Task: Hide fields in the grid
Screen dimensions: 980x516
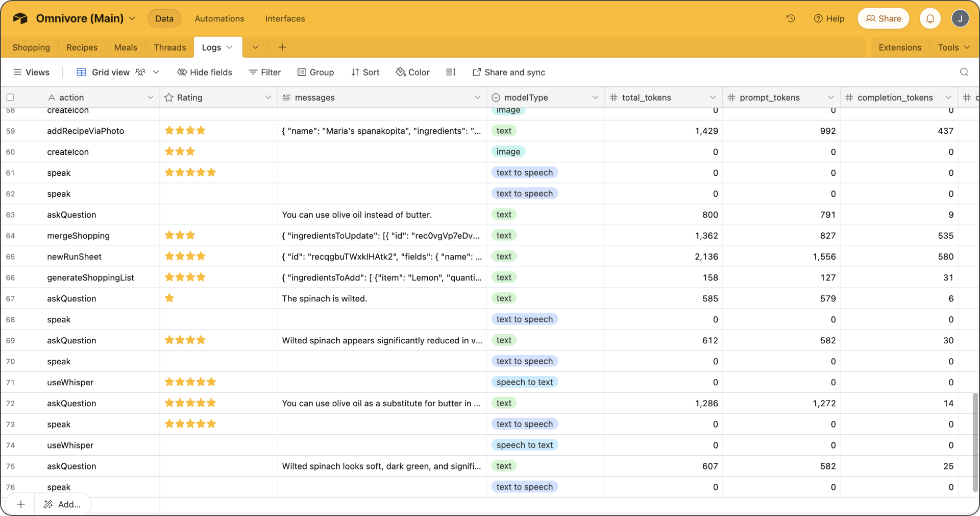Action: coord(204,72)
